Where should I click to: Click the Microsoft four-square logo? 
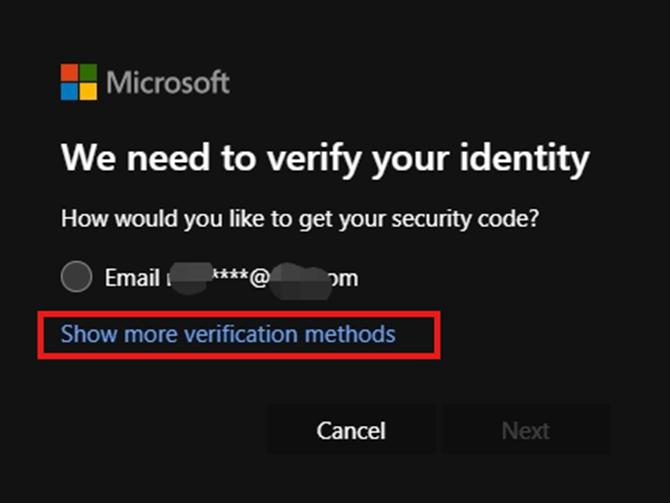[x=79, y=82]
